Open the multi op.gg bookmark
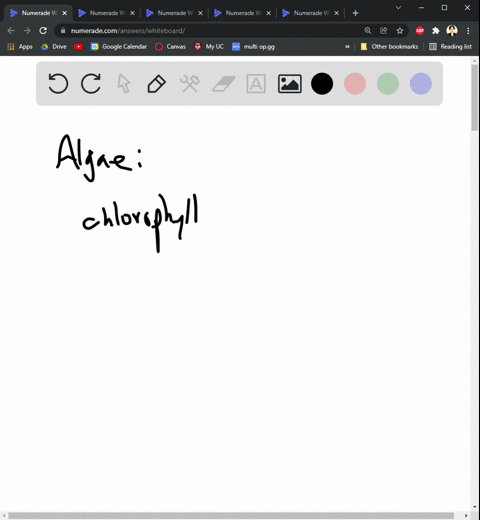 click(254, 47)
